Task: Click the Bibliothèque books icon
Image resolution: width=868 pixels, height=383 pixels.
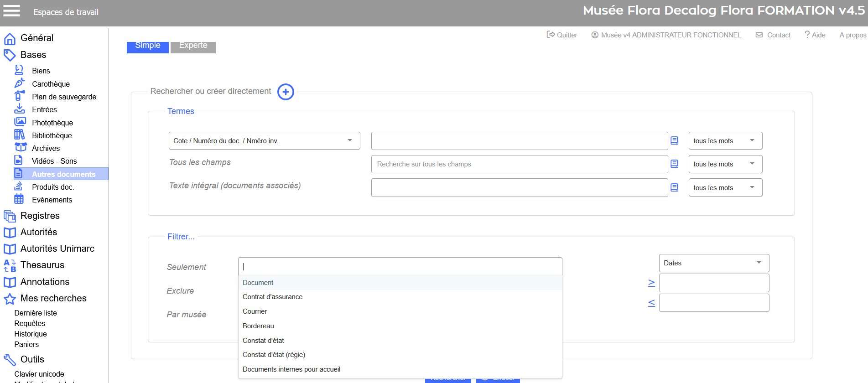Action: pos(19,135)
